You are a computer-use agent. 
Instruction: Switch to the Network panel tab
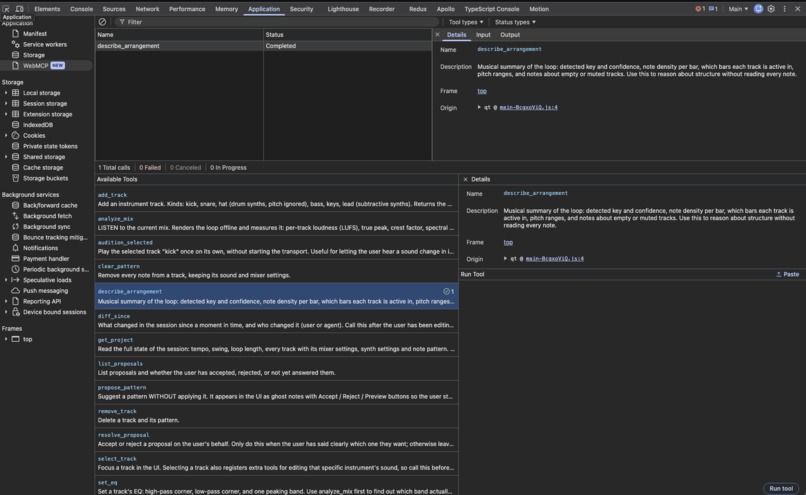pyautogui.click(x=147, y=9)
